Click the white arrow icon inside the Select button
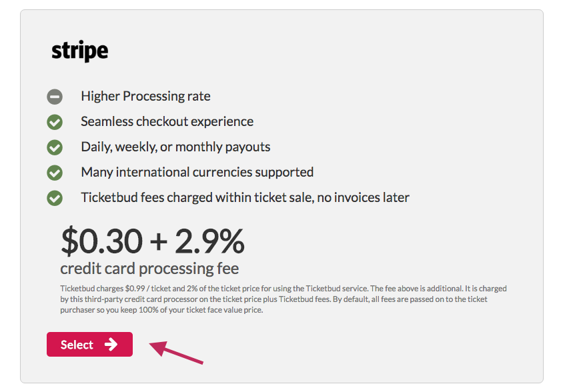Image resolution: width=565 pixels, height=392 pixels. click(111, 345)
